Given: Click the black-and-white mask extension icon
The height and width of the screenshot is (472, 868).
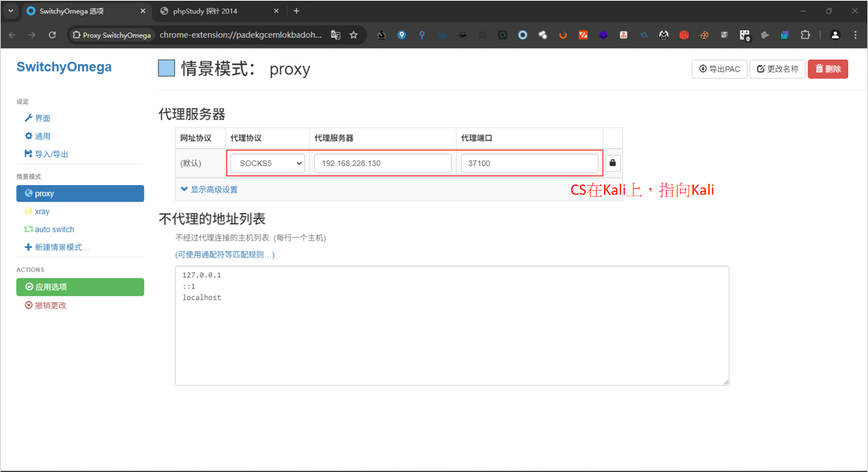Looking at the screenshot, I should (664, 35).
